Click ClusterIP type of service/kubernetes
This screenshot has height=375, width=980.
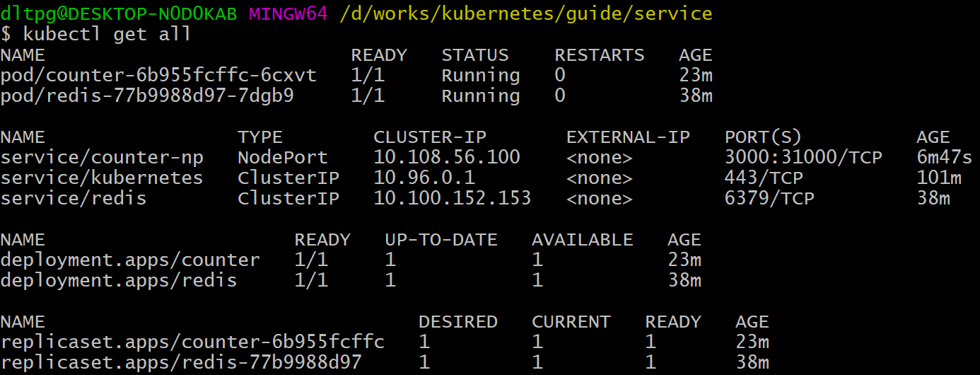(x=288, y=178)
